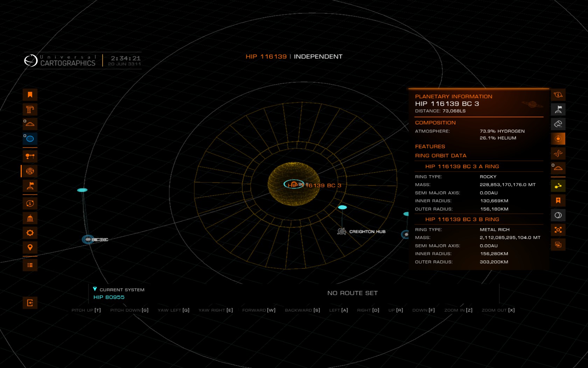Screen dimensions: 588x368
Task: Click the NO ROUTE SET text
Action: (x=352, y=293)
